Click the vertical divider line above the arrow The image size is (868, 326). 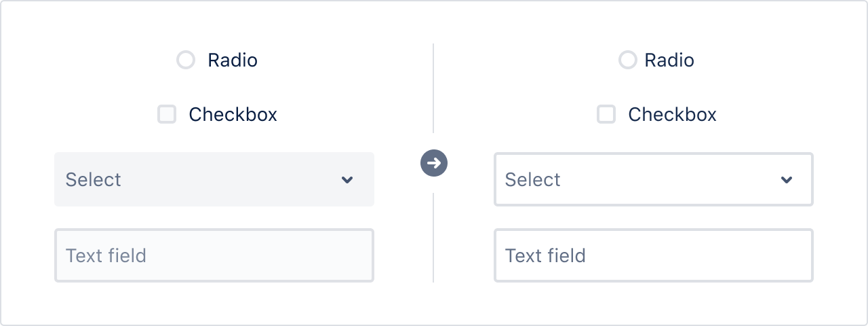pyautogui.click(x=433, y=88)
